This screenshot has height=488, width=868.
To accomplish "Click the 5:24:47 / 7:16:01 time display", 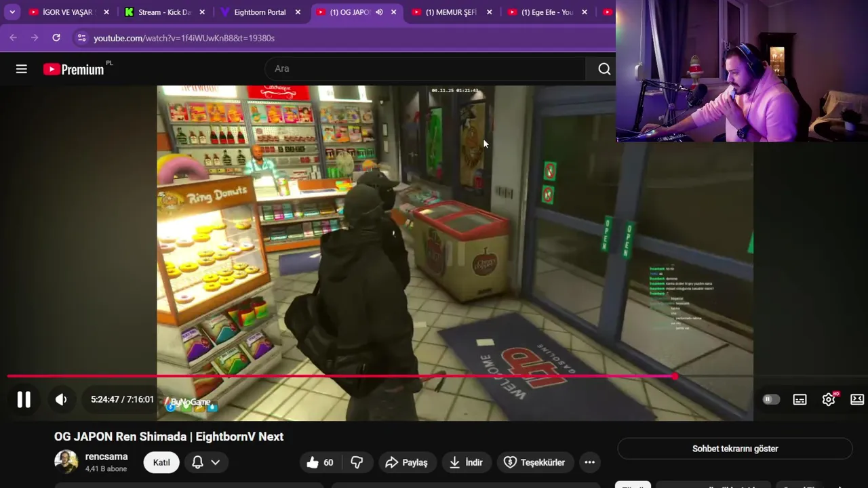I will [x=122, y=399].
